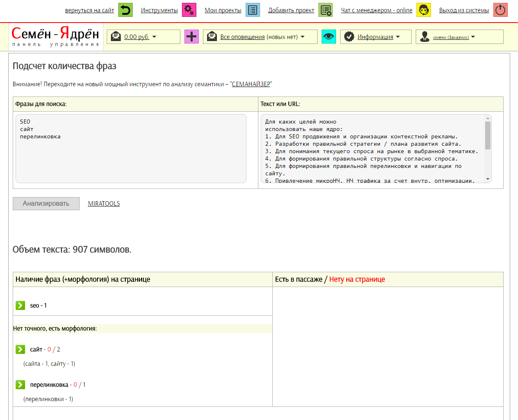518x420 pixels.
Task: Click green arrow icon beside перелинковка result
Action: [x=20, y=385]
